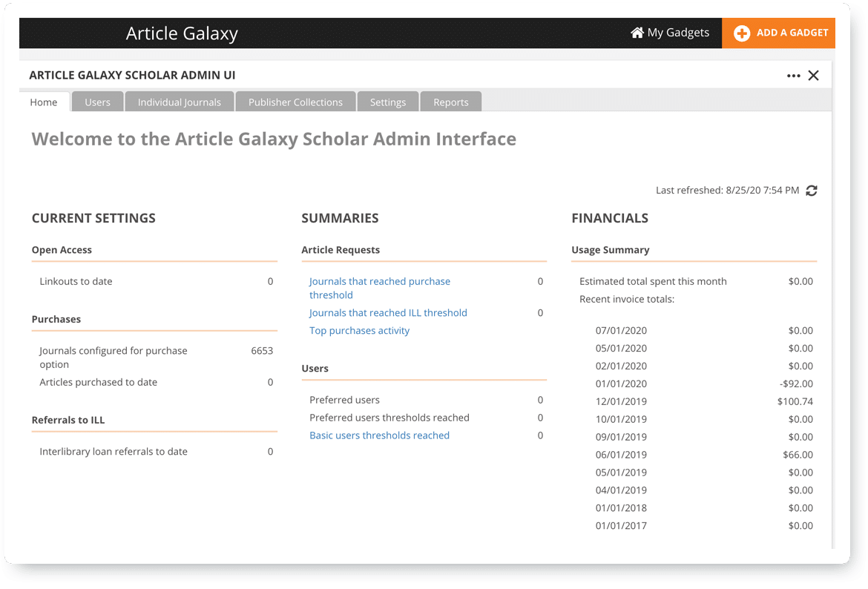Click the Recent invoice totals label
This screenshot has height=589, width=868.
click(627, 299)
